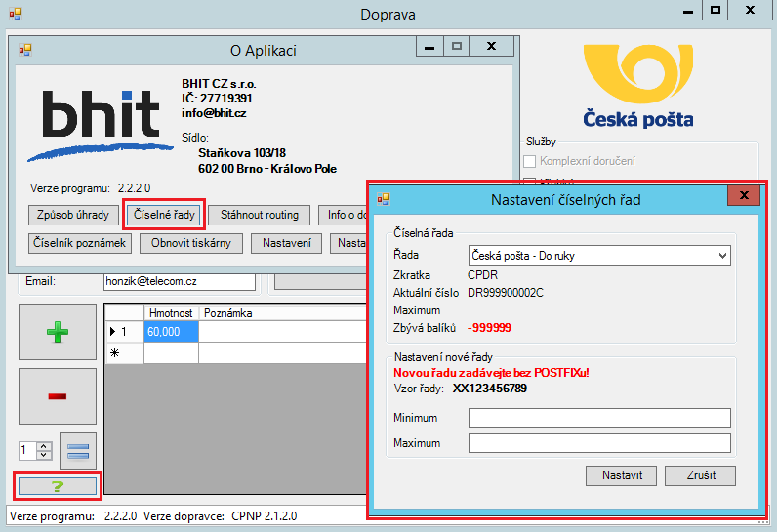Click the Verze dopravce CPNP 2.1.2.0 status text

pos(221,516)
